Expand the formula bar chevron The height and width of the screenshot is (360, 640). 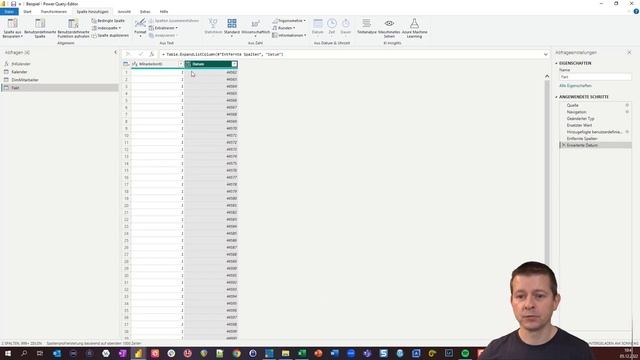click(x=546, y=54)
